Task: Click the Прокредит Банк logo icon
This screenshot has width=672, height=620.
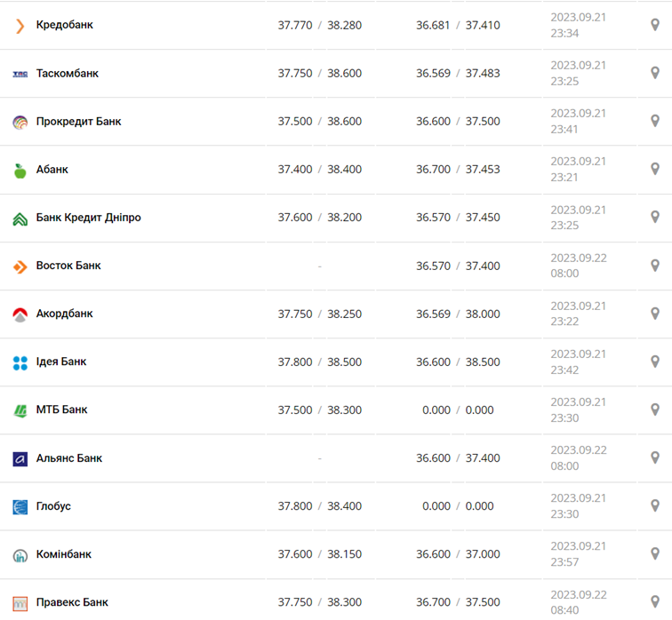Action: click(20, 122)
